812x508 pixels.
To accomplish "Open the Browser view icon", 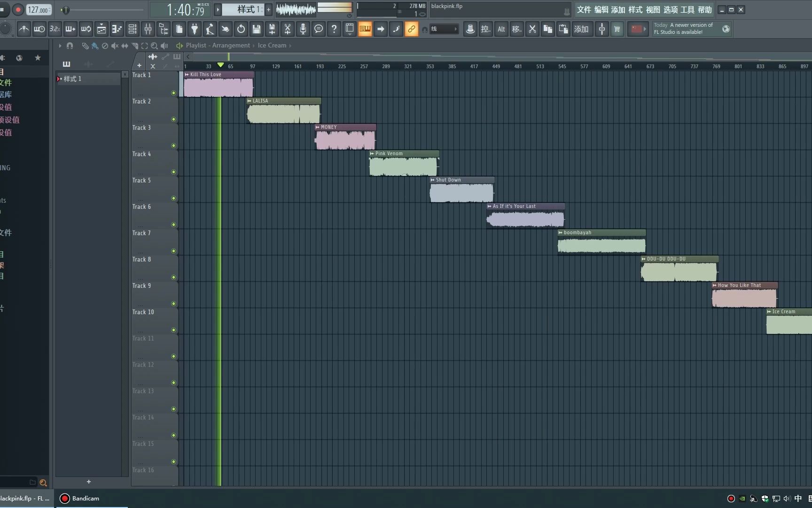I will [164, 29].
